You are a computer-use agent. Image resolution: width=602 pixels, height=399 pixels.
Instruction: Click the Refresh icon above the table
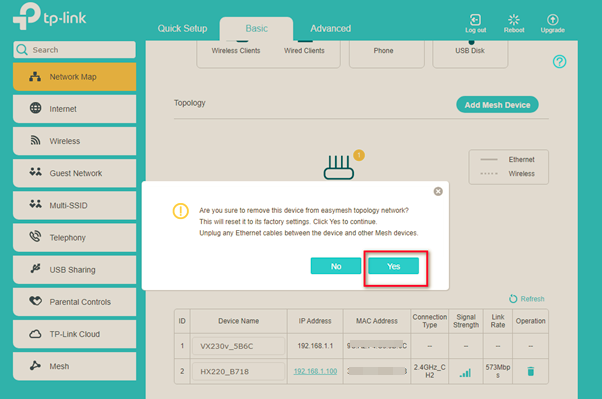(x=513, y=299)
